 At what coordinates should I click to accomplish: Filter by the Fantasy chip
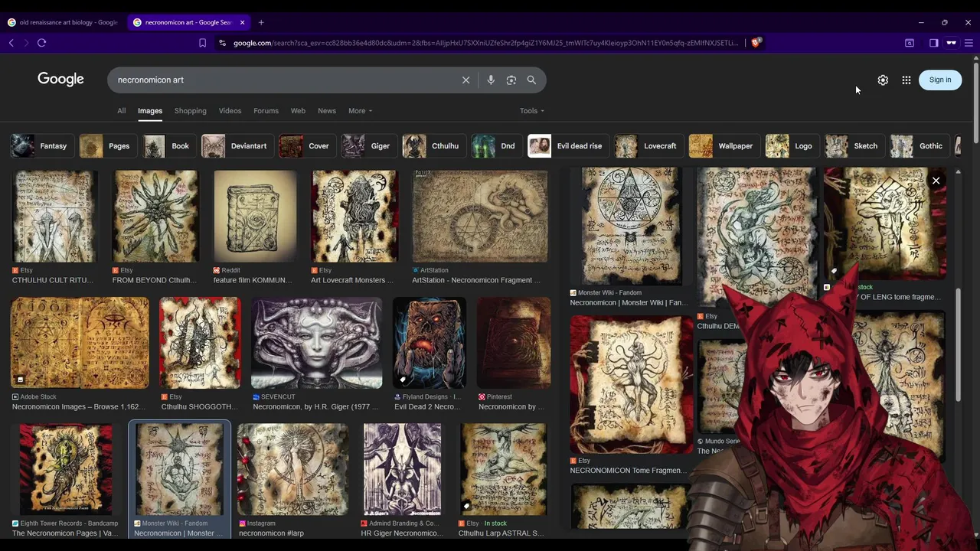[41, 146]
